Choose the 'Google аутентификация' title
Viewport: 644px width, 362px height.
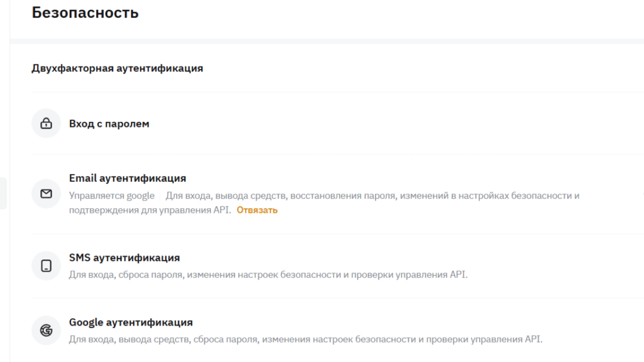(x=131, y=322)
